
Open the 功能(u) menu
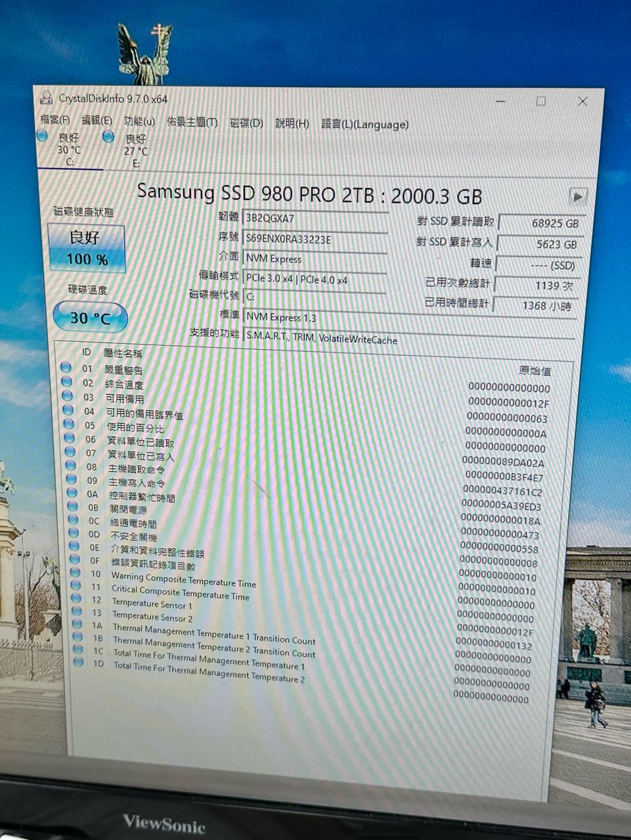point(139,121)
